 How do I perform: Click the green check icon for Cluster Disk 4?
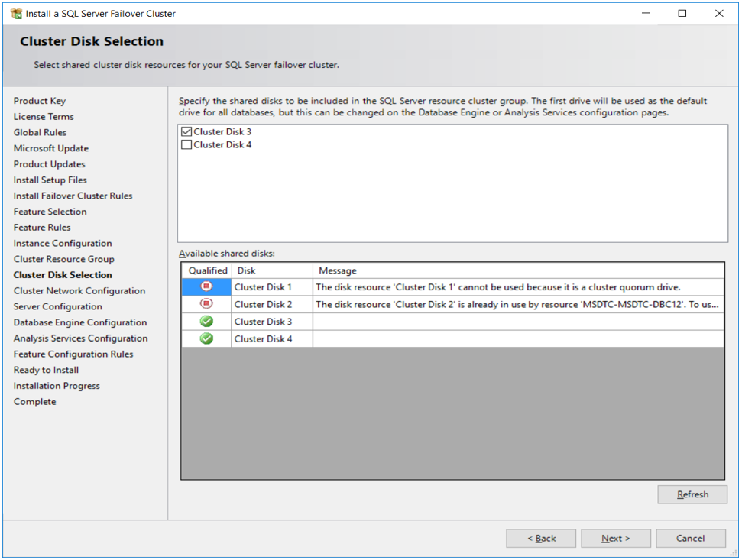[206, 338]
